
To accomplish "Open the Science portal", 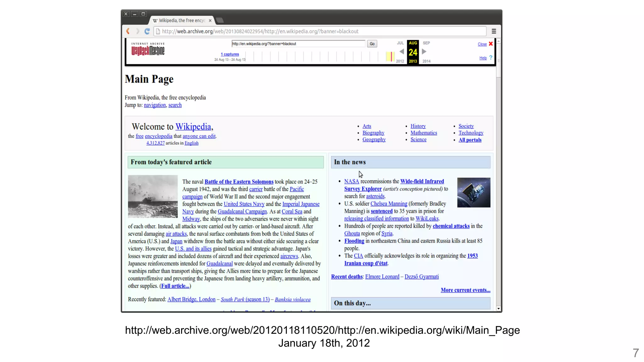I will click(x=418, y=140).
